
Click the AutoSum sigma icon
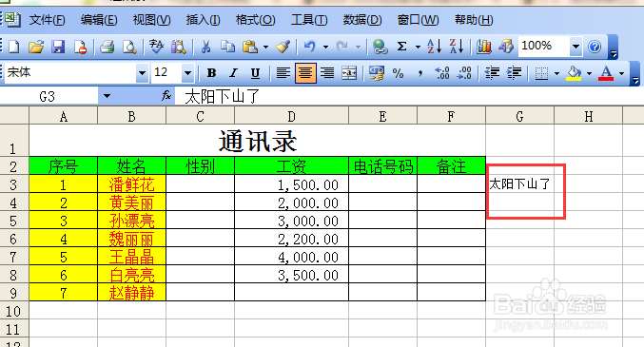[402, 47]
